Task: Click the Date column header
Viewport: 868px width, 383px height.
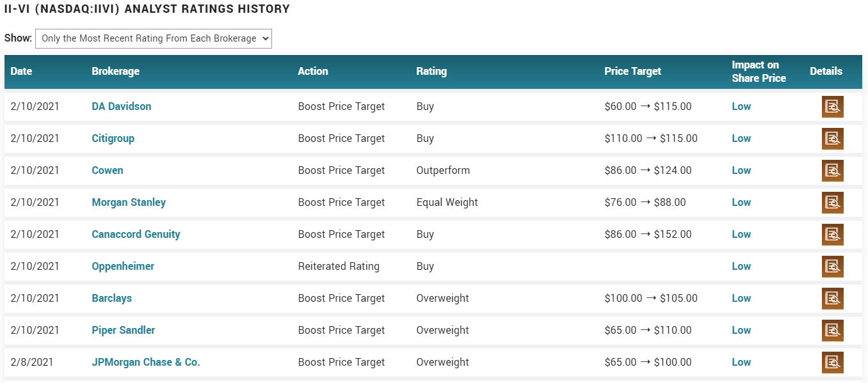Action: point(21,72)
